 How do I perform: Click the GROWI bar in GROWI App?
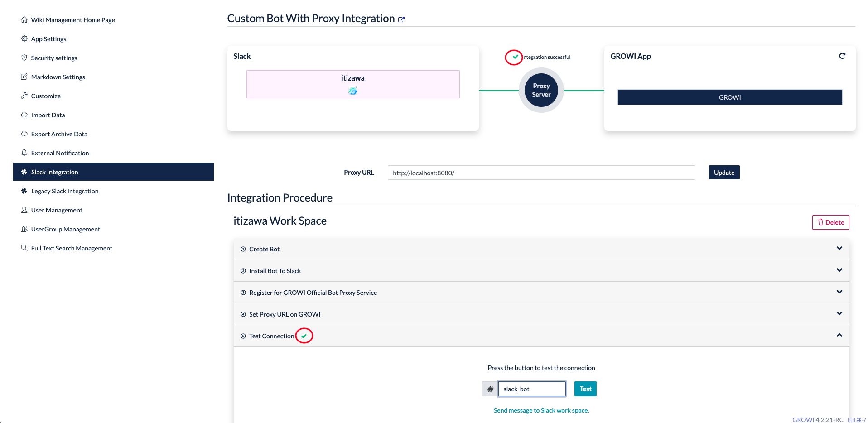tap(730, 97)
